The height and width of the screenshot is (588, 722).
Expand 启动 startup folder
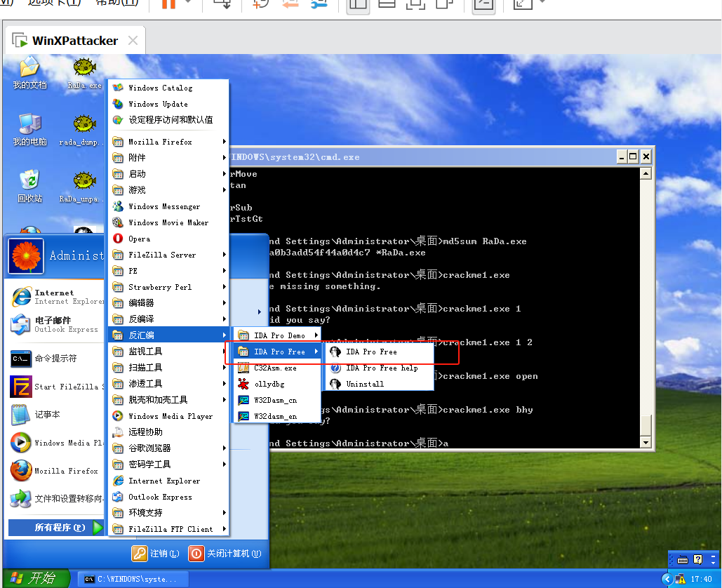168,174
